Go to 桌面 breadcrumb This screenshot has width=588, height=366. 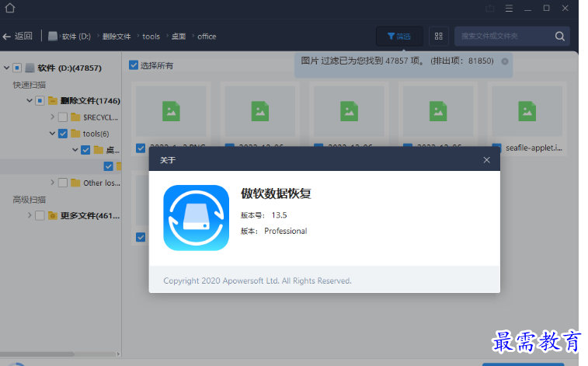[179, 37]
